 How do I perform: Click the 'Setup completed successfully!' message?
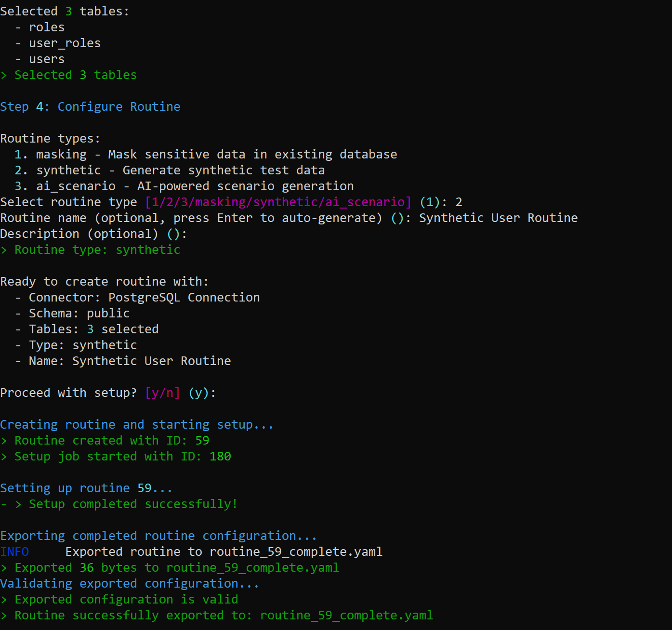(132, 504)
